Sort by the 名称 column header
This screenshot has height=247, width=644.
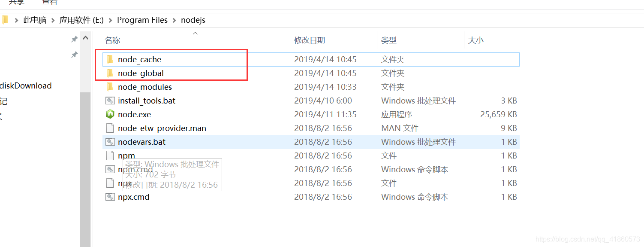112,40
